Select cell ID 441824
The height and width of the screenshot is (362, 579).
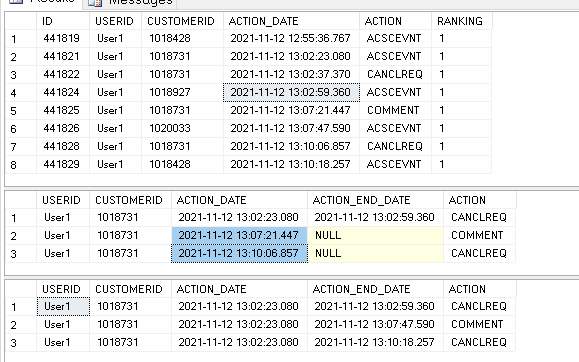click(x=63, y=92)
